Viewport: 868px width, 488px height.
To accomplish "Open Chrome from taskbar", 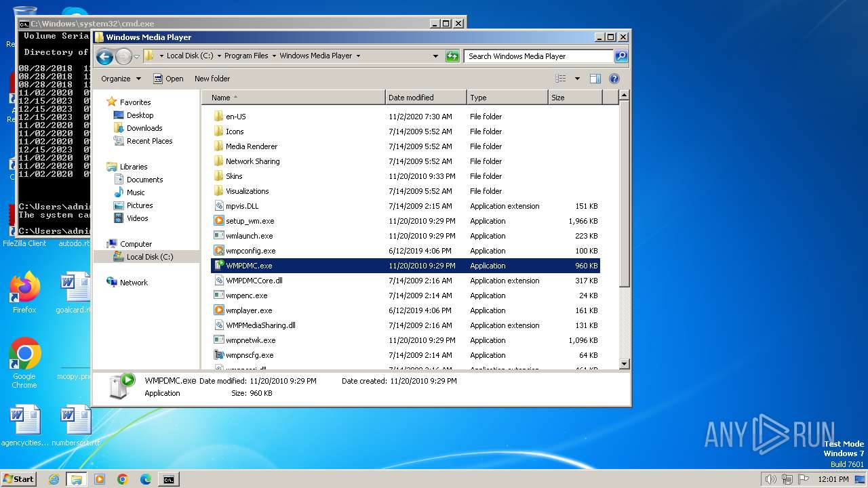I will tap(123, 479).
